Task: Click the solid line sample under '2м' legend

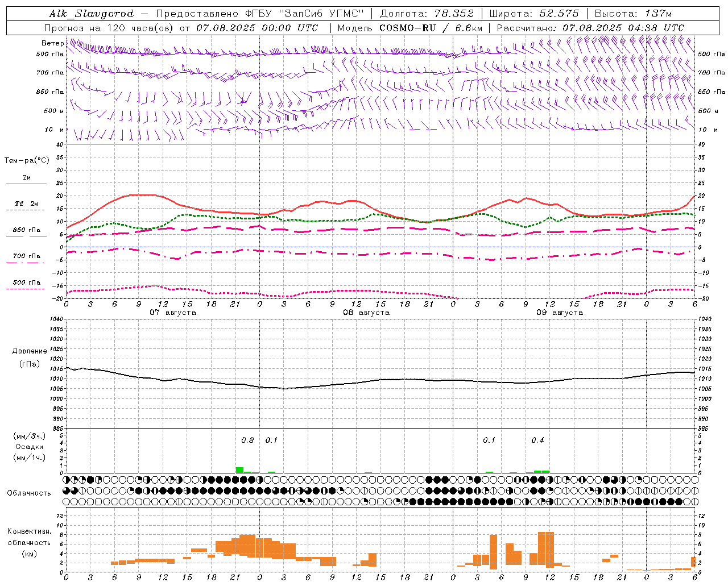Action: (x=26, y=184)
